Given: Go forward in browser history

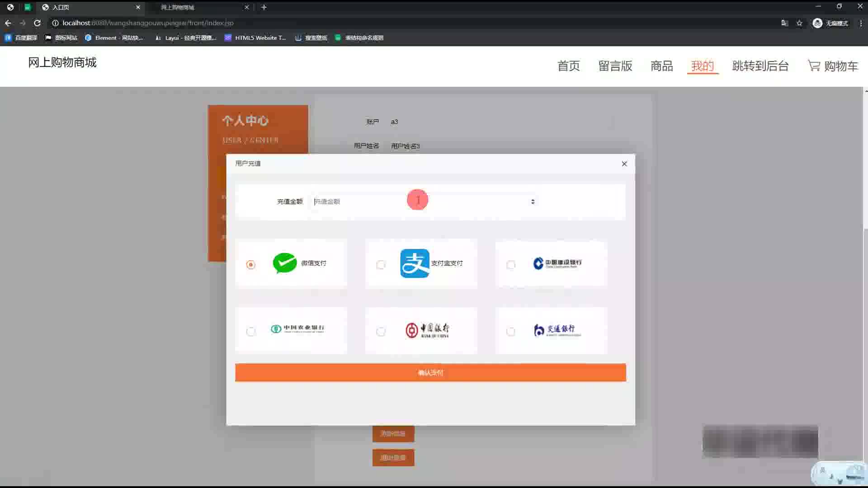Looking at the screenshot, I should 23,23.
